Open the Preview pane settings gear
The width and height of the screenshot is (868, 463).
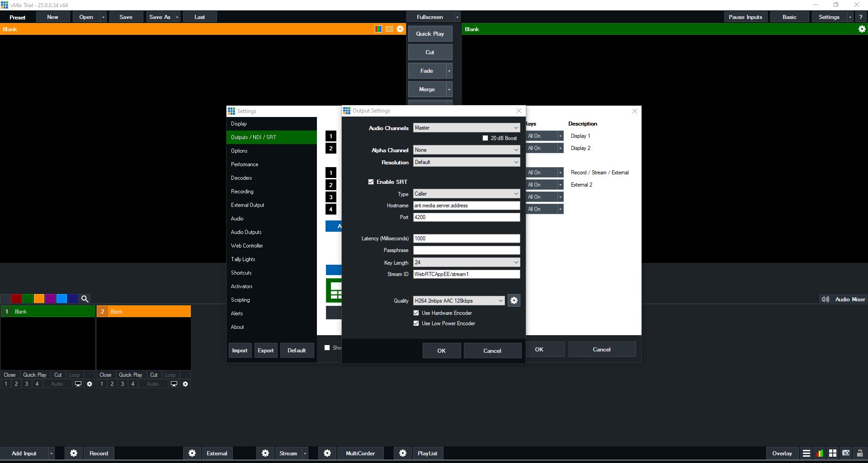click(x=400, y=29)
